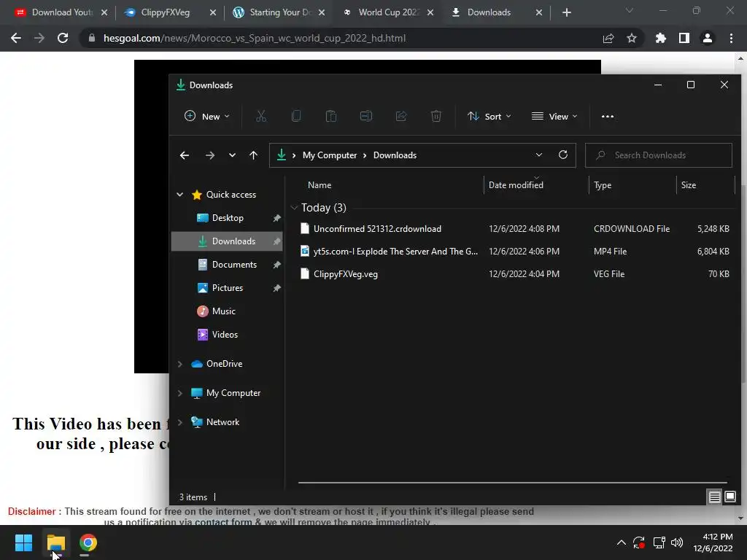The width and height of the screenshot is (747, 560).
Task: Open the See more three-dots menu
Action: click(x=608, y=116)
